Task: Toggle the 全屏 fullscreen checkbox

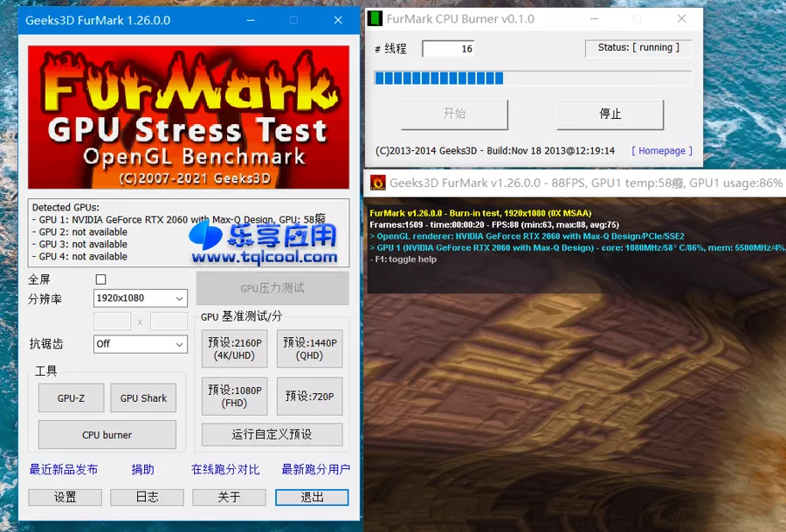Action: tap(100, 280)
